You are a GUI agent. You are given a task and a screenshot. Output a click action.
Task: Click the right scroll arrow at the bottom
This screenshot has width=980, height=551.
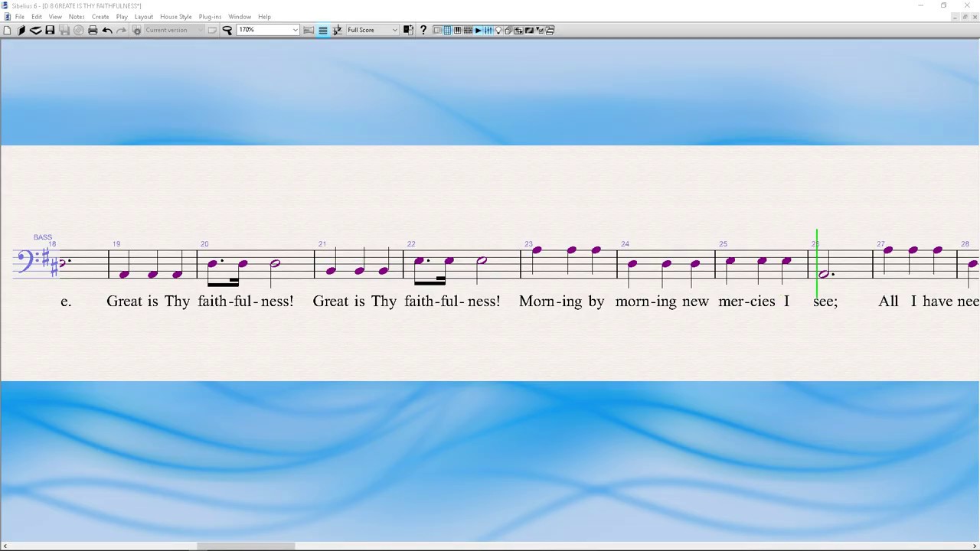point(975,546)
